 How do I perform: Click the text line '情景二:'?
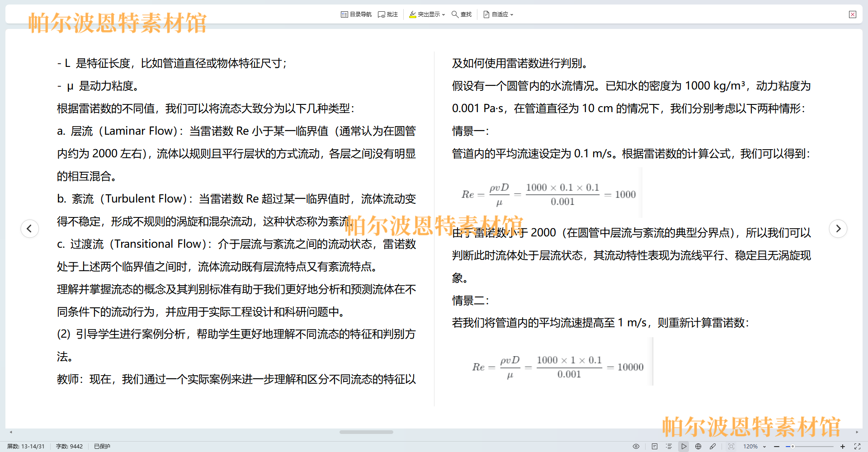click(470, 301)
